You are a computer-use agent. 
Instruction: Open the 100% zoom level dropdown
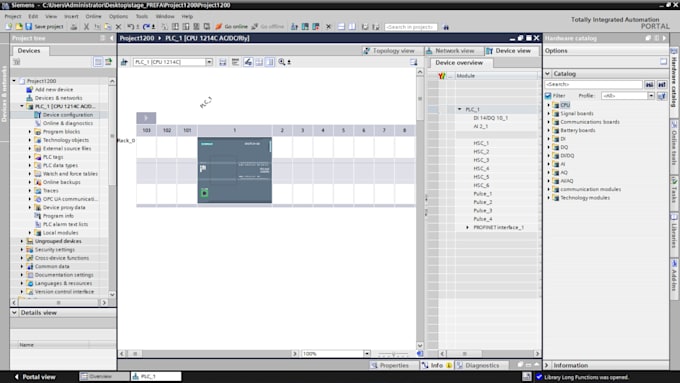pos(367,354)
